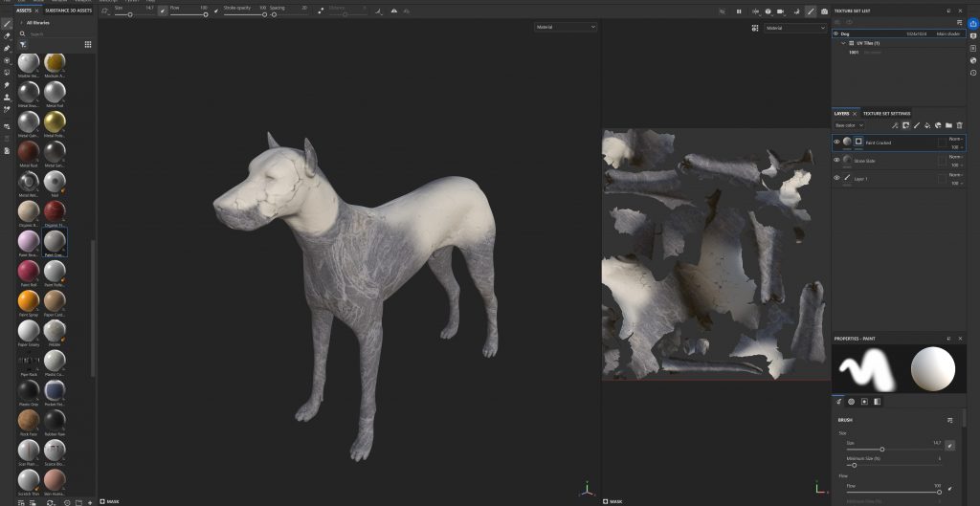Open the Base color channel dropdown
This screenshot has height=506, width=980.
(849, 125)
